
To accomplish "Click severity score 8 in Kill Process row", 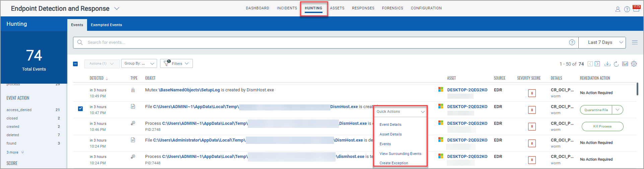I will (532, 126).
